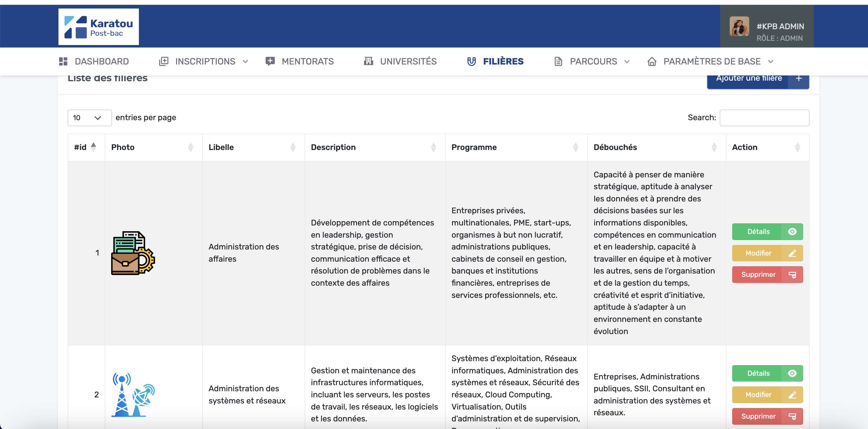Click the Inscriptions plus-square icon
Screen dimensions: 868x429
164,61
